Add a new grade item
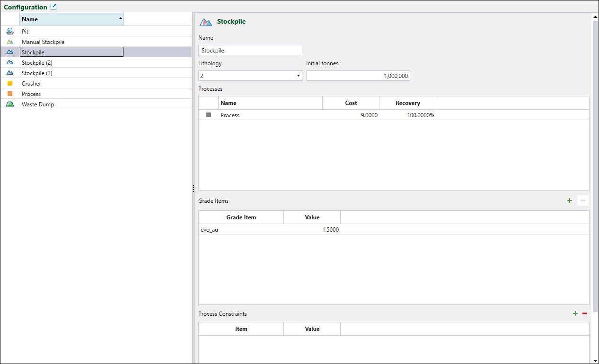The width and height of the screenshot is (599, 364). 570,201
